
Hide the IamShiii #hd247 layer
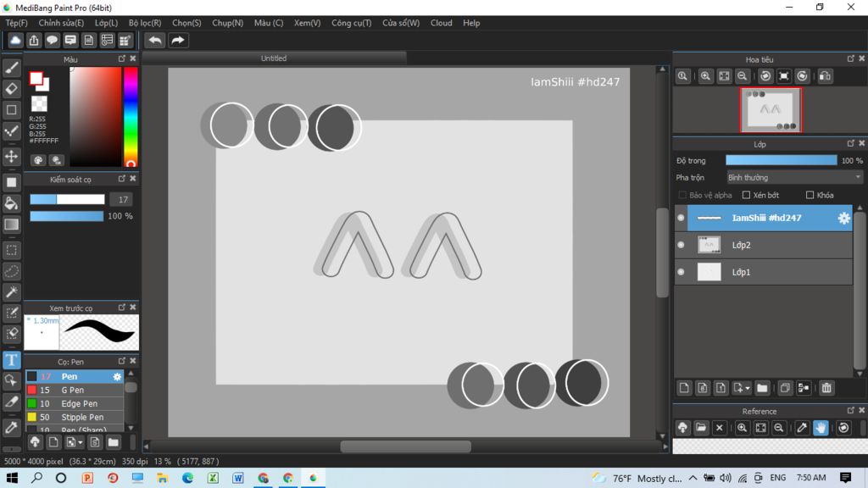681,218
